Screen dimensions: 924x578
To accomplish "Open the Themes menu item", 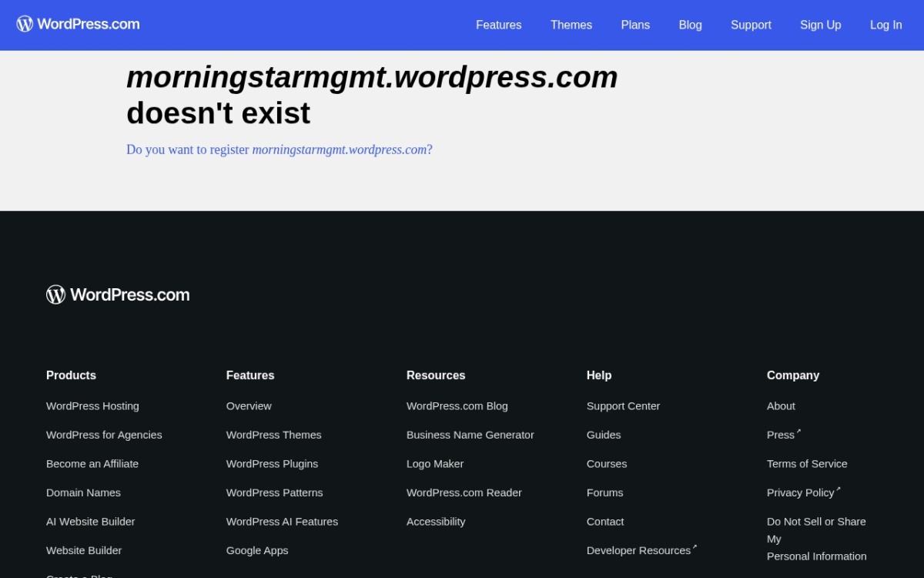I will (571, 25).
